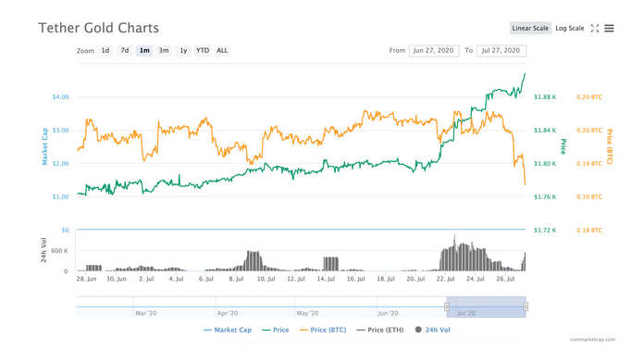Edit the To date field
The height and width of the screenshot is (364, 644).
pyautogui.click(x=502, y=51)
